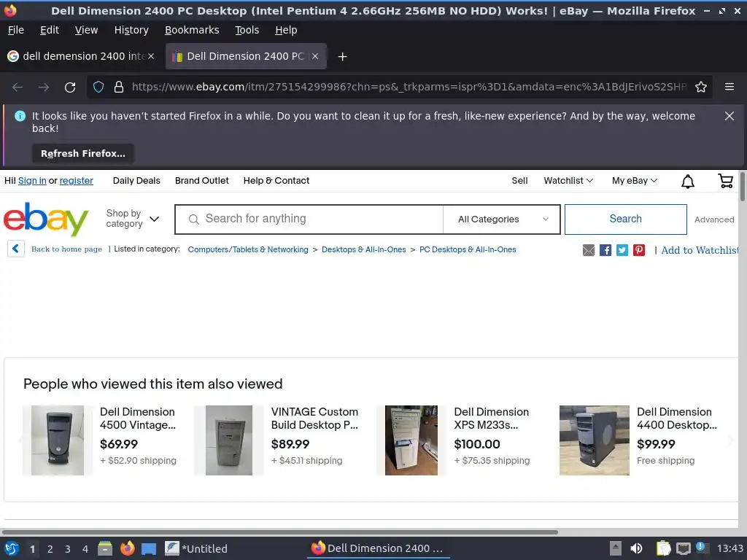The height and width of the screenshot is (560, 747).
Task: Open the Tools menu
Action: click(x=247, y=30)
